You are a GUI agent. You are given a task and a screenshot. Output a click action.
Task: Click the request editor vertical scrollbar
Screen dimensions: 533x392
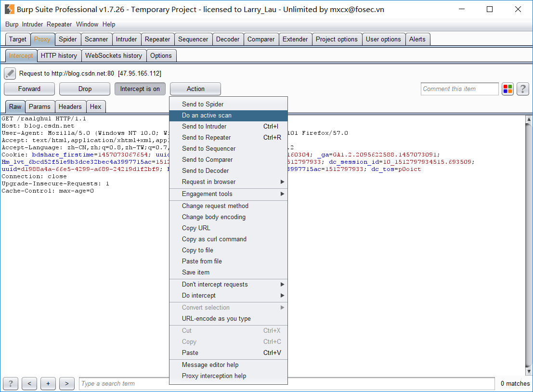[529, 245]
